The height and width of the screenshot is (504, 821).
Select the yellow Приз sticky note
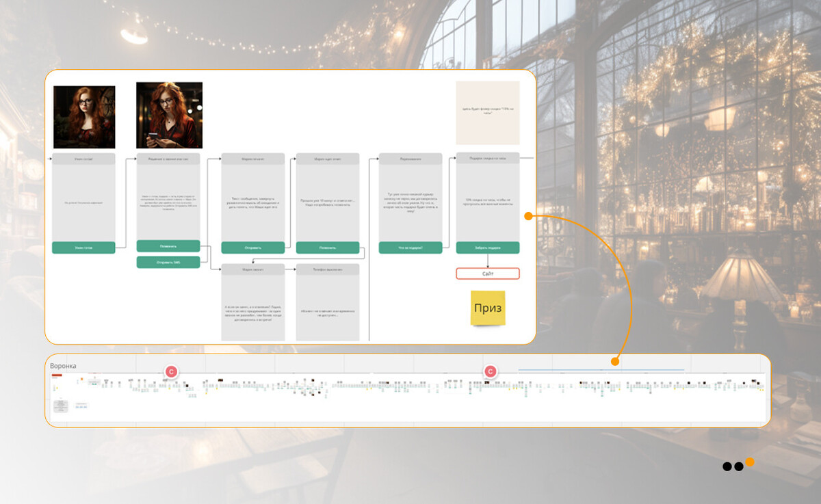click(x=488, y=308)
